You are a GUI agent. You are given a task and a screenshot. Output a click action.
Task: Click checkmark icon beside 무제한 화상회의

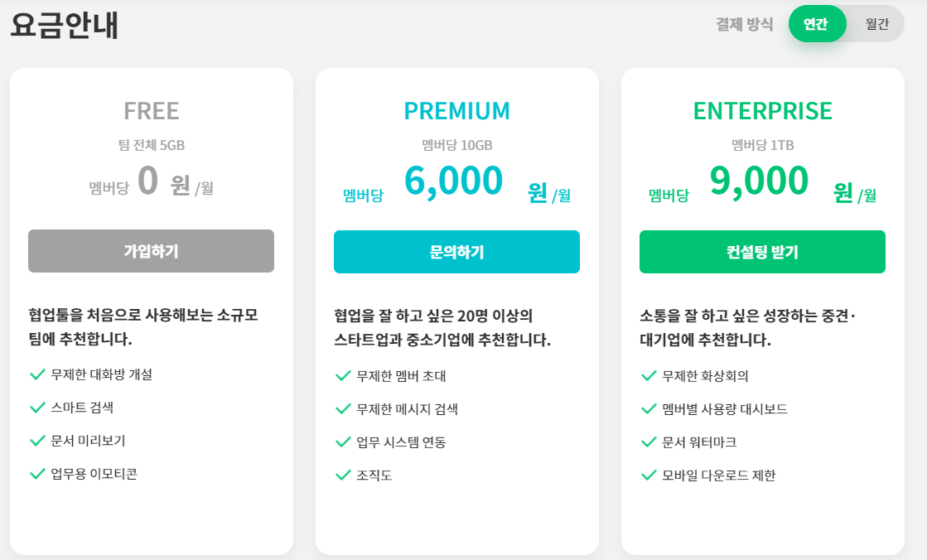[649, 375]
